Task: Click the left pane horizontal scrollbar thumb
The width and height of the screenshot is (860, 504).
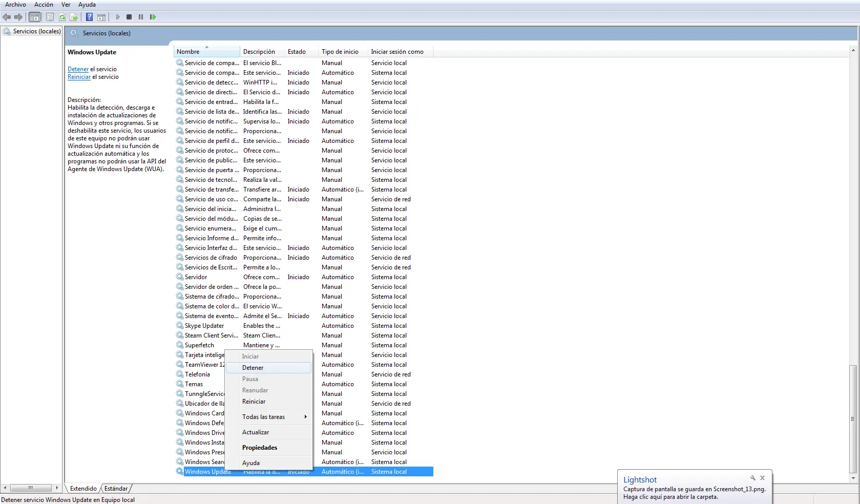Action: [31, 488]
